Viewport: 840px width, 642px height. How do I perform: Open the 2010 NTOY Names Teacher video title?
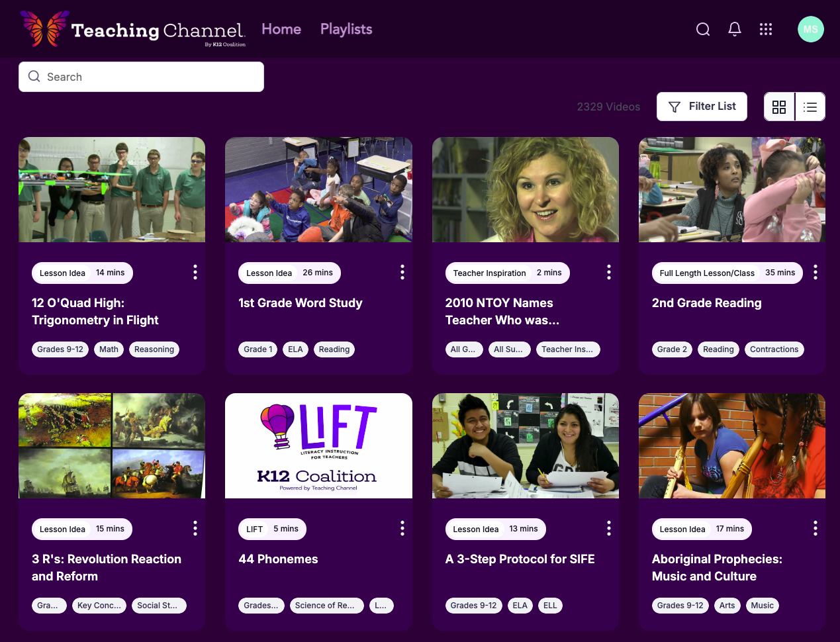(x=502, y=311)
